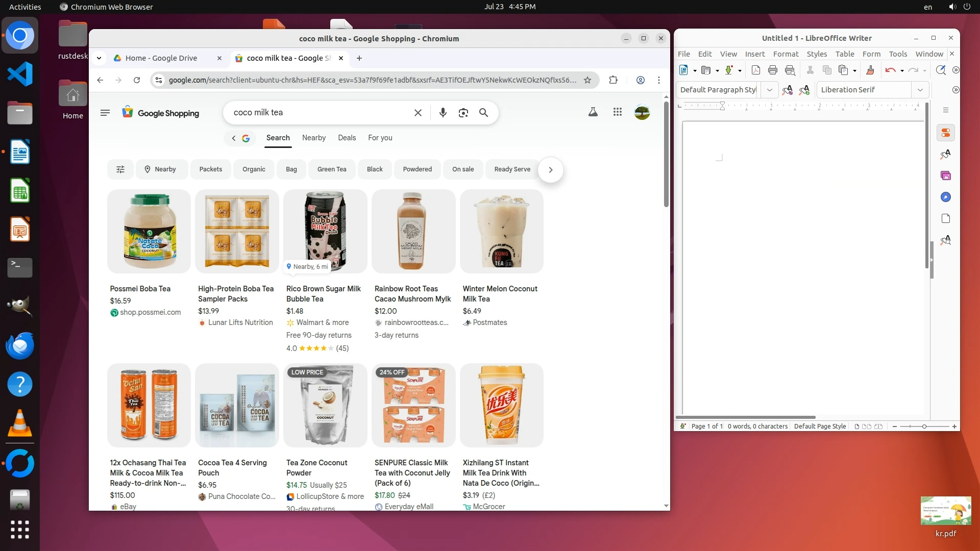The image size is (980, 551).
Task: Expand the Liberation Serif font dropdown
Action: 920,90
